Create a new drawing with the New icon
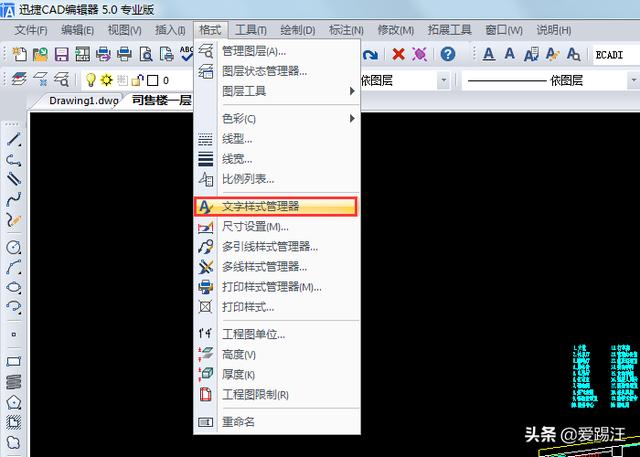640x457 pixels. click(19, 54)
